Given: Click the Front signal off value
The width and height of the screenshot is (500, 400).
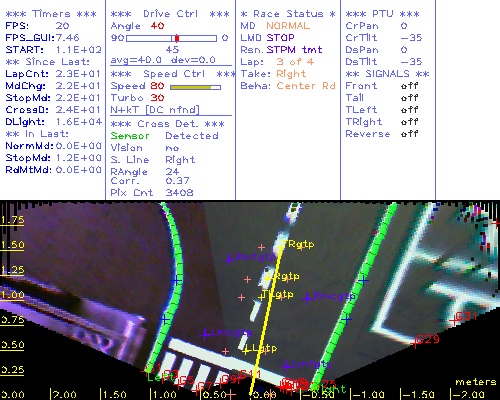Looking at the screenshot, I should tap(409, 86).
